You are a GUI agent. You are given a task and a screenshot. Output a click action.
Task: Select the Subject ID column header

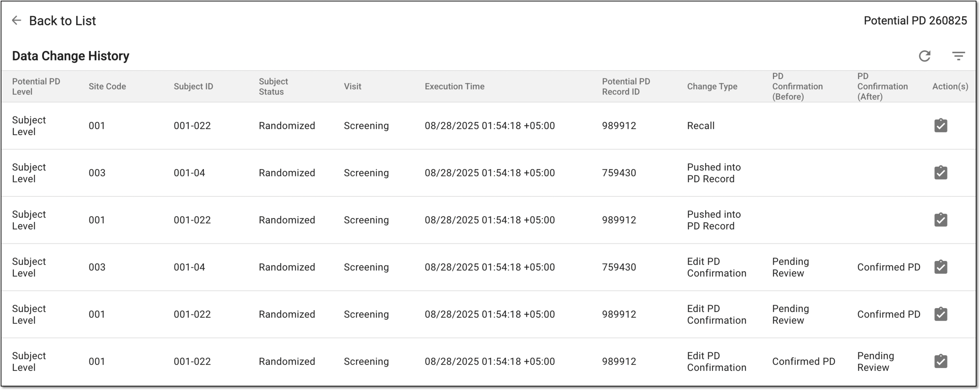click(x=193, y=86)
